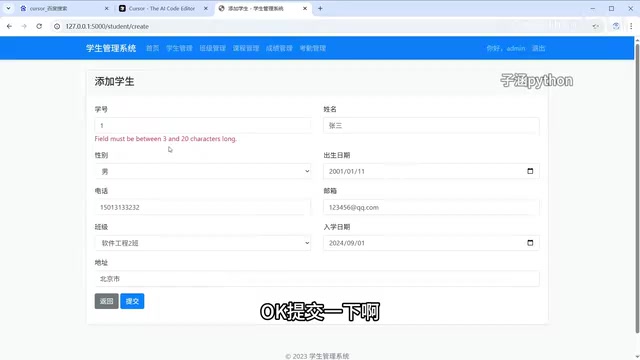Click the password key icon in address bar
The width and height of the screenshot is (640, 360).
click(596, 26)
